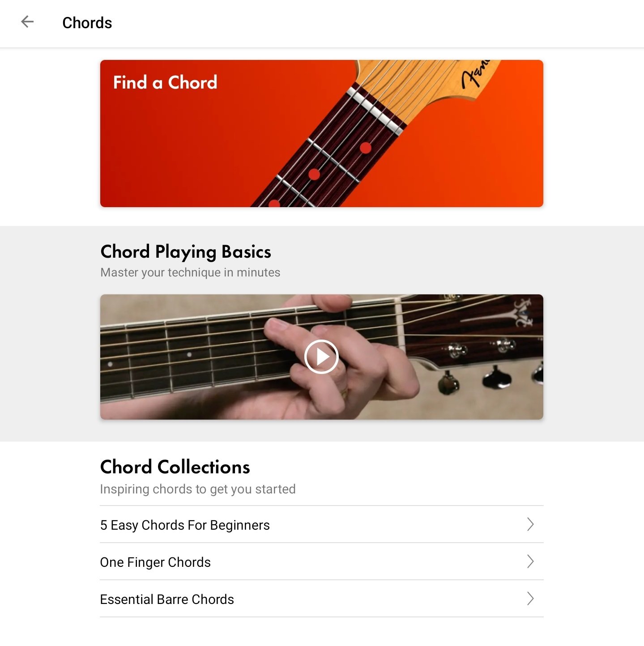Click the Chord Collections heading

pos(175,467)
